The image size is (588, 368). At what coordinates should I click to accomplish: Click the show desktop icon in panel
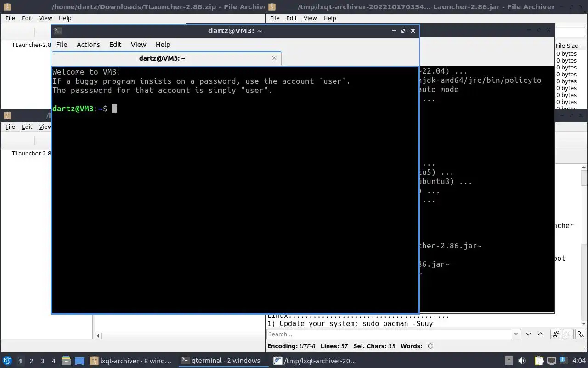click(x=79, y=361)
